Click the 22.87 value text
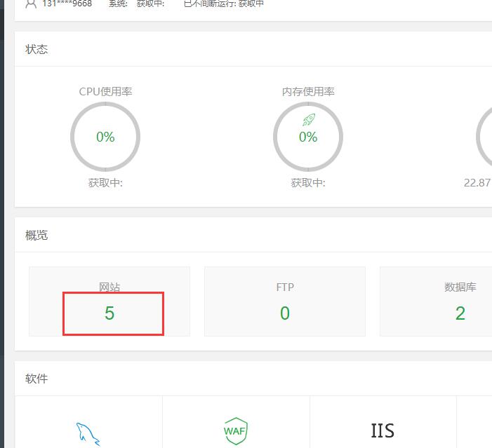The height and width of the screenshot is (448, 492). [477, 182]
